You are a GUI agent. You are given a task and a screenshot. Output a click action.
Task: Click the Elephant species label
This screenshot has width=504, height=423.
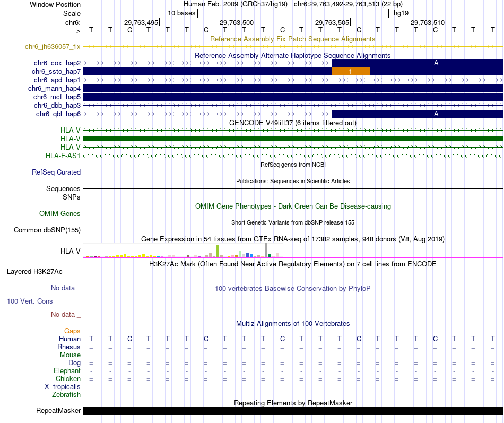coord(67,370)
